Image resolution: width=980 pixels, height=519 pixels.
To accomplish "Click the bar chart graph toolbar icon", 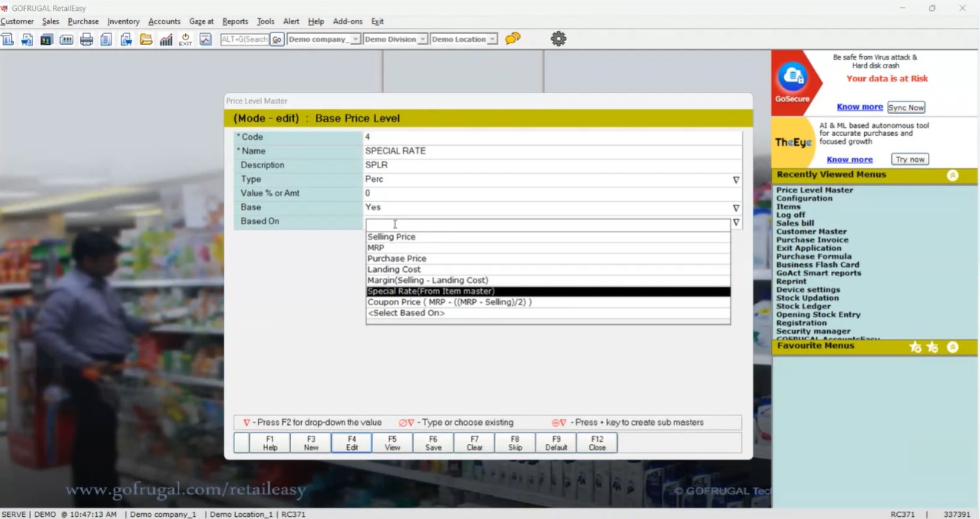I will pos(166,40).
